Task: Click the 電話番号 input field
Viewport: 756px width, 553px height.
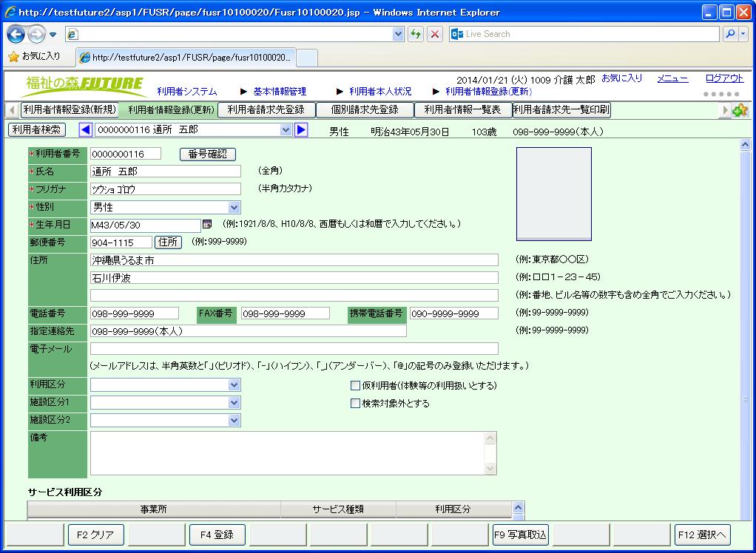Action: (135, 313)
